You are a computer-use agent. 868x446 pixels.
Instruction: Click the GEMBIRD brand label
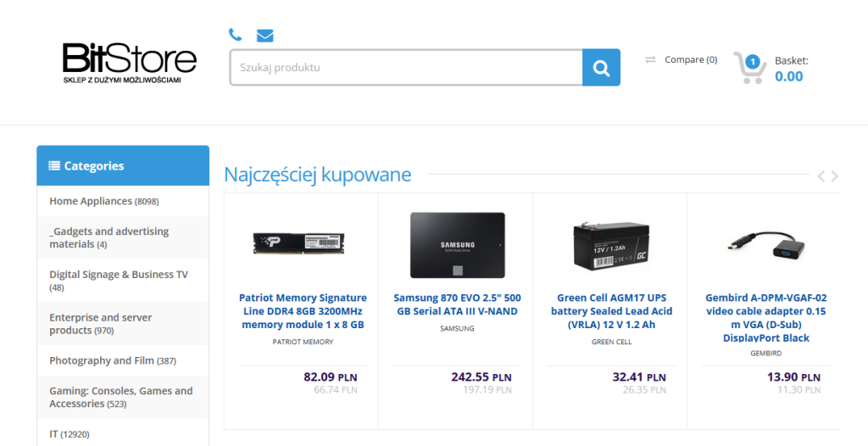(x=766, y=353)
